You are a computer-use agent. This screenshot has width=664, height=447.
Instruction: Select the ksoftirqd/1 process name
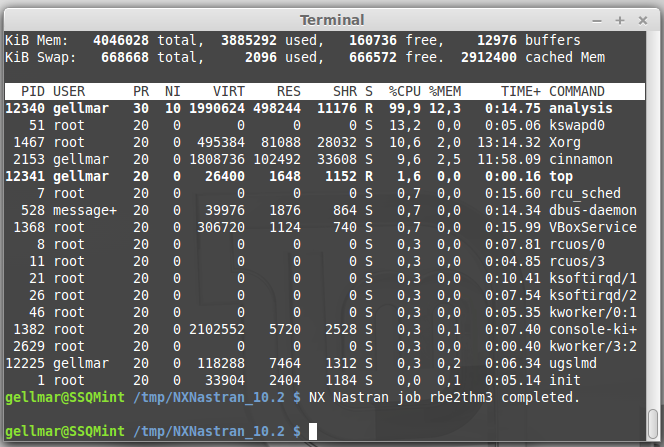tap(593, 278)
